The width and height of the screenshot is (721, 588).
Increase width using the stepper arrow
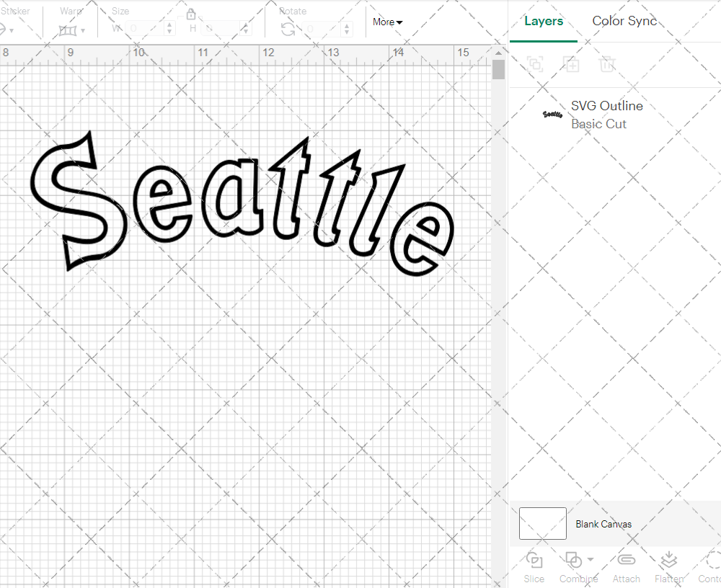tap(169, 26)
